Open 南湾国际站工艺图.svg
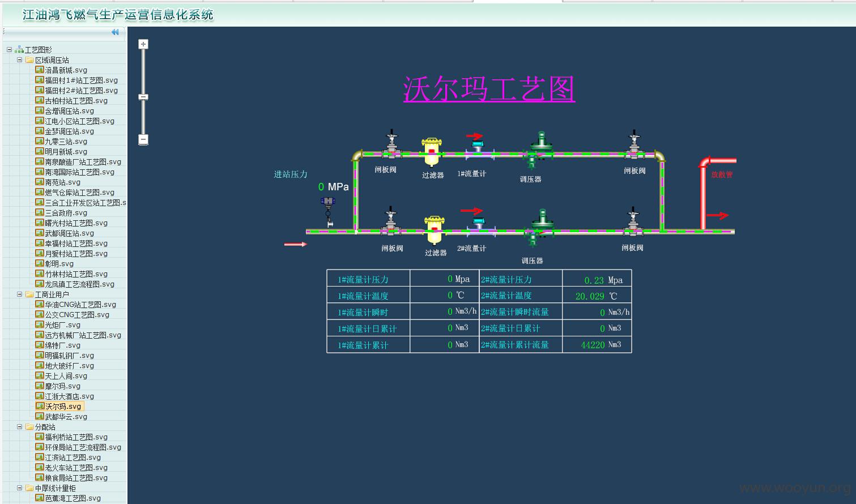 click(80, 172)
